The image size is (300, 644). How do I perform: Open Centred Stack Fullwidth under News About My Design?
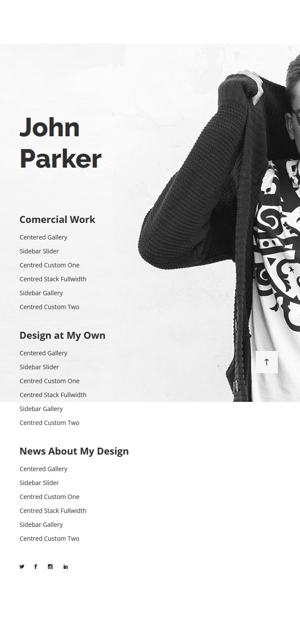tap(53, 511)
